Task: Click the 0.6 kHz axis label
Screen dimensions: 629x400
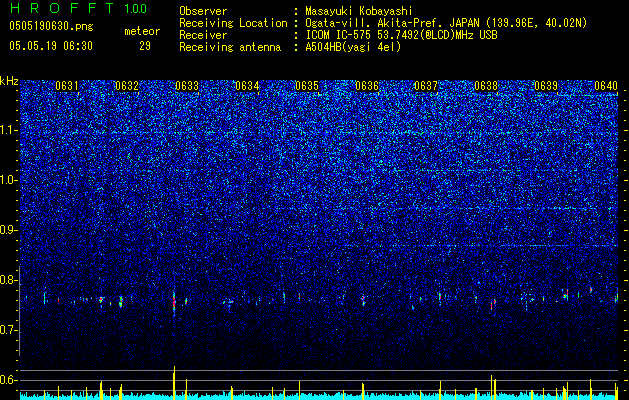Action: pos(9,380)
